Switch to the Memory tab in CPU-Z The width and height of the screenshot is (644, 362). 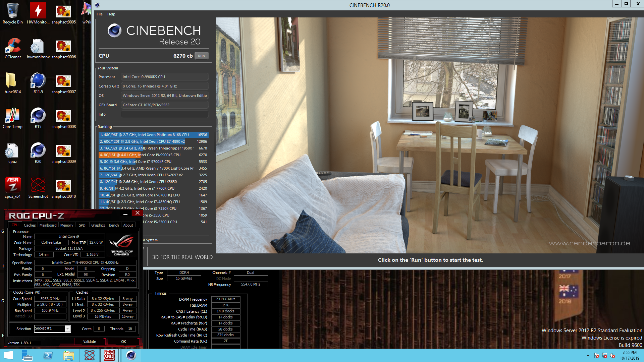click(67, 225)
